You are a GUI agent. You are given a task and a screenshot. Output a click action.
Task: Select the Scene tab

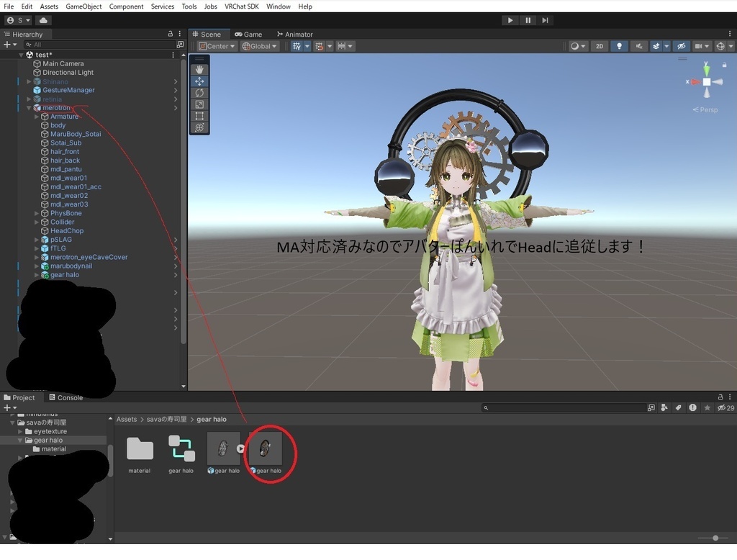207,35
